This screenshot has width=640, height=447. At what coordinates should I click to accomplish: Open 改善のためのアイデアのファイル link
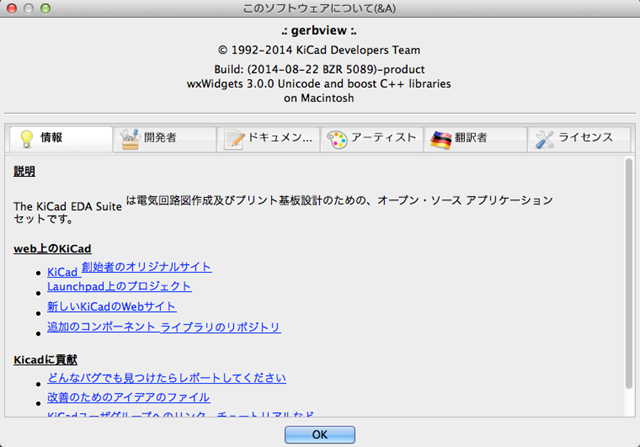point(129,398)
